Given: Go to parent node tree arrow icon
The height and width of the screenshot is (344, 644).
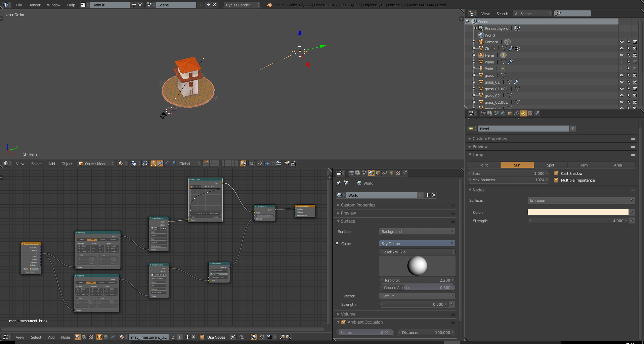Looking at the screenshot, I should (241, 337).
